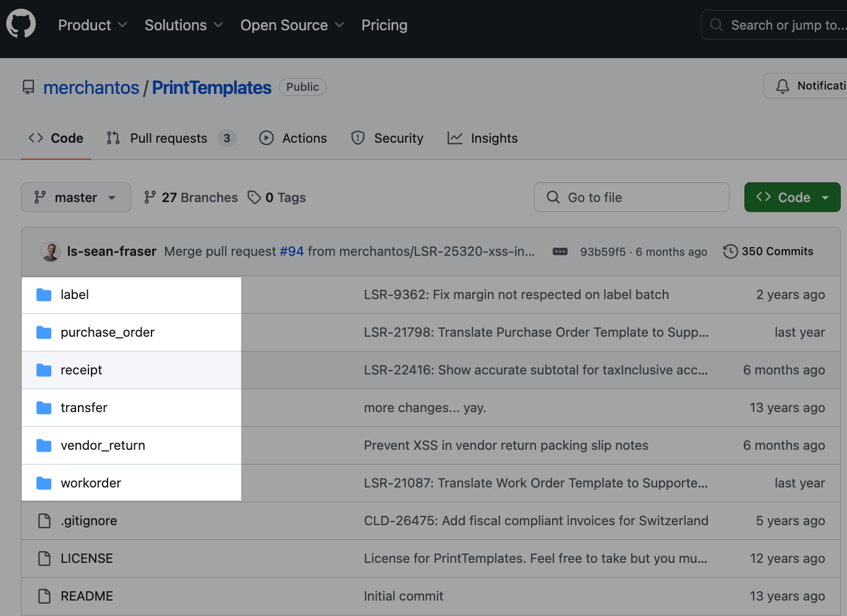Expand commit message with the ellipsis icon
Viewport: 847px width, 616px height.
(x=560, y=251)
